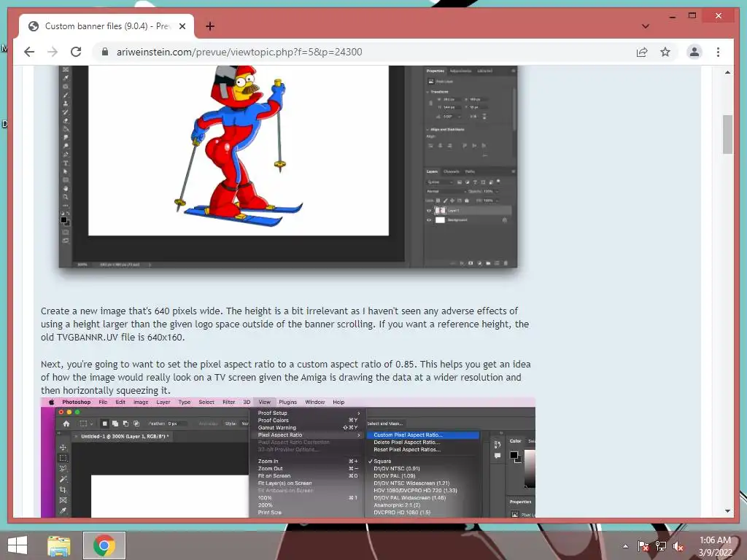The height and width of the screenshot is (560, 747).
Task: Click the page scrollbar down arrow
Action: tap(727, 511)
